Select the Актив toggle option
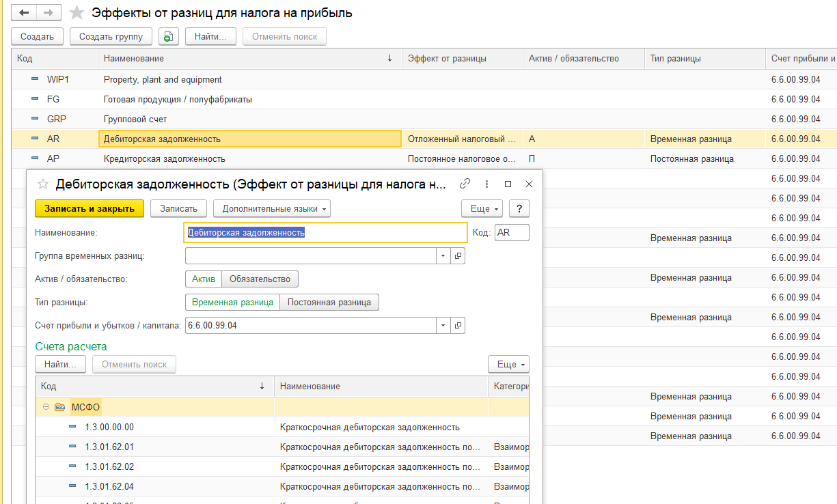The height and width of the screenshot is (504, 837). [x=204, y=279]
